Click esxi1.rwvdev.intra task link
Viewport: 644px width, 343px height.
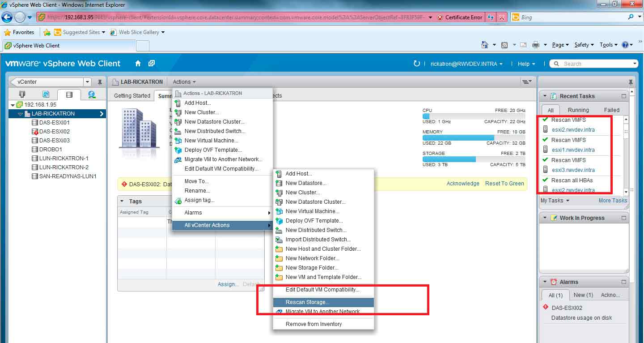pyautogui.click(x=573, y=150)
